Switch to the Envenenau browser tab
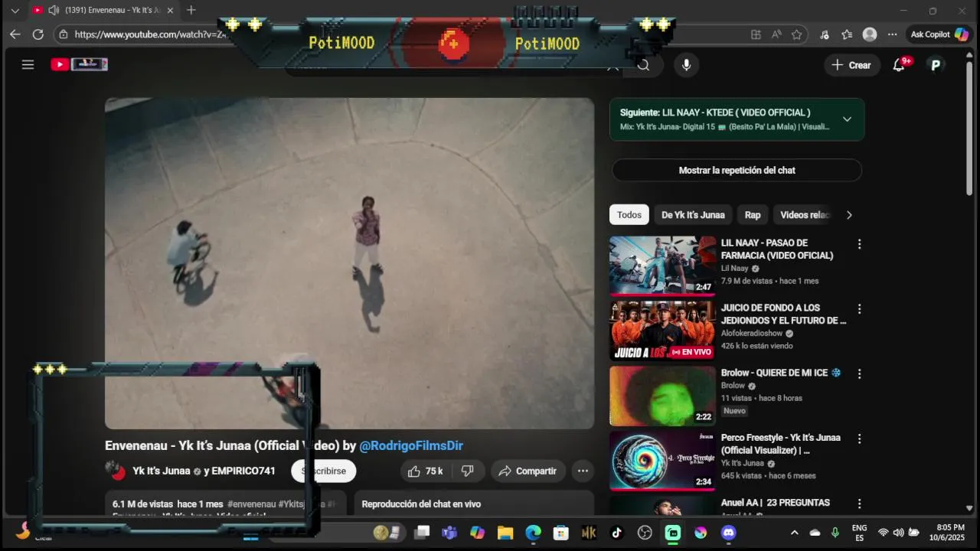The width and height of the screenshot is (980, 551). pos(103,10)
